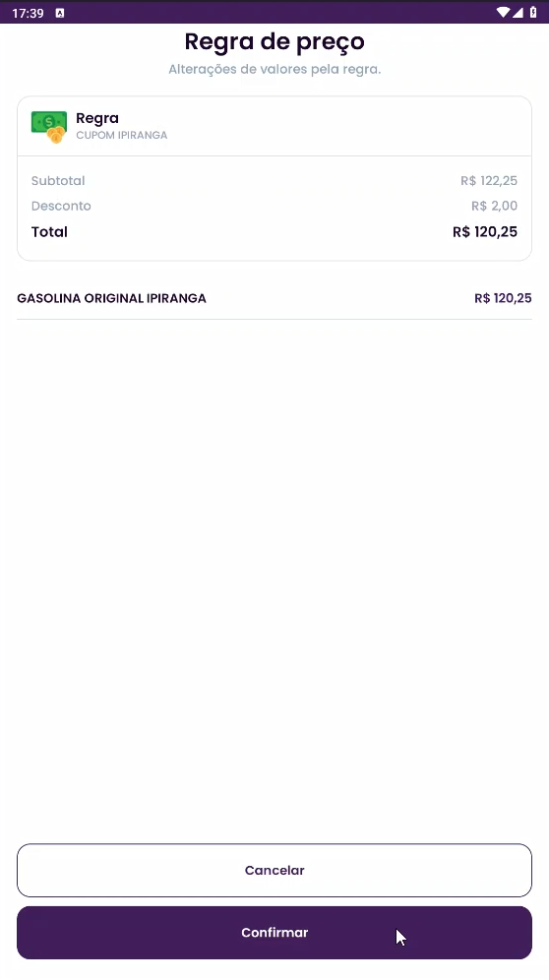Select the GASOLINA ORIGINAL IPIRANGA item row
The width and height of the screenshot is (549, 980).
pyautogui.click(x=274, y=298)
